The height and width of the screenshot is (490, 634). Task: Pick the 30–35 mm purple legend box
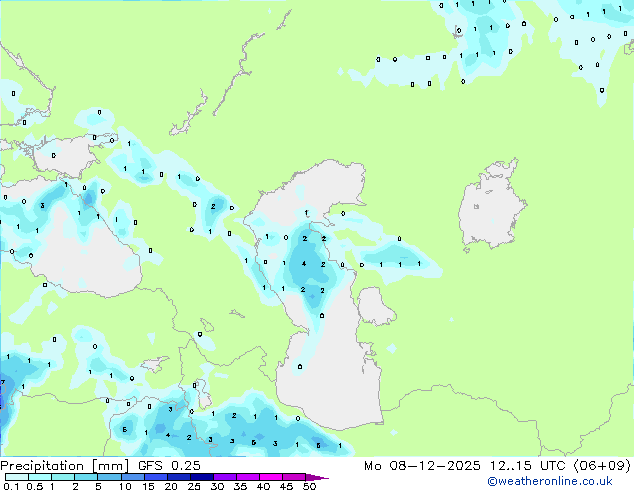[x=225, y=477]
